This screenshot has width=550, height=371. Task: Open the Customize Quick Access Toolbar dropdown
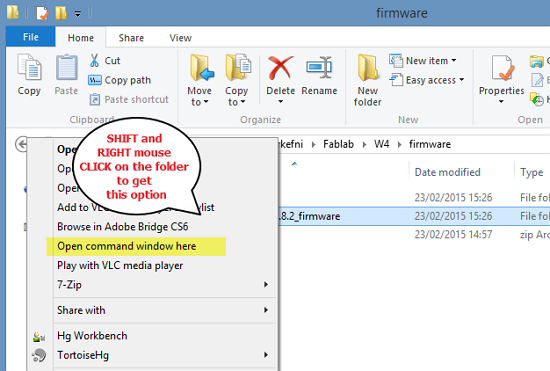(78, 14)
